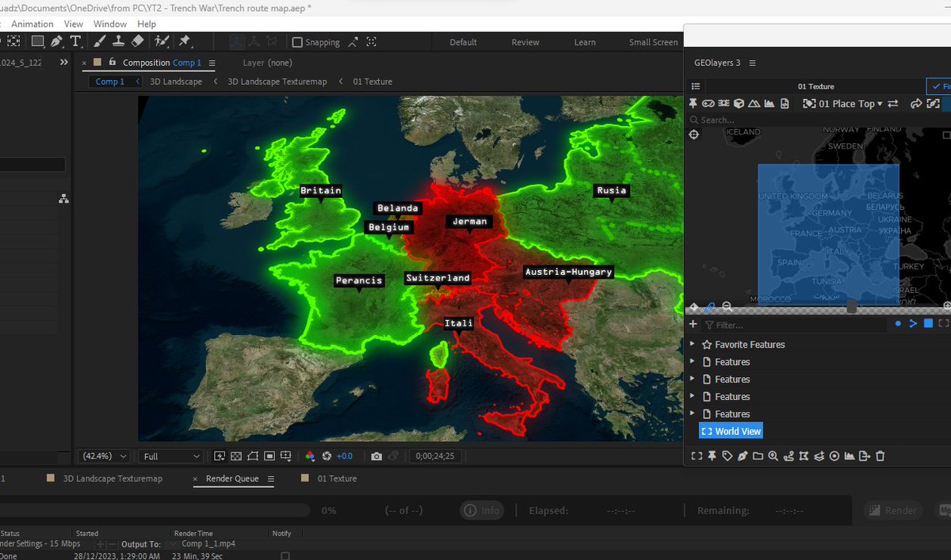Select the Pen tool

click(56, 41)
